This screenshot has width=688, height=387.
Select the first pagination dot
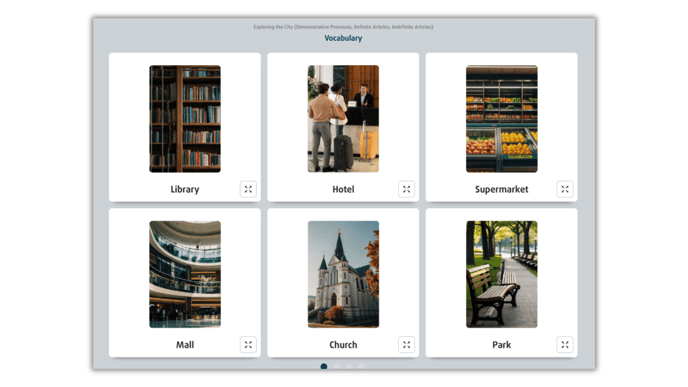(x=324, y=366)
